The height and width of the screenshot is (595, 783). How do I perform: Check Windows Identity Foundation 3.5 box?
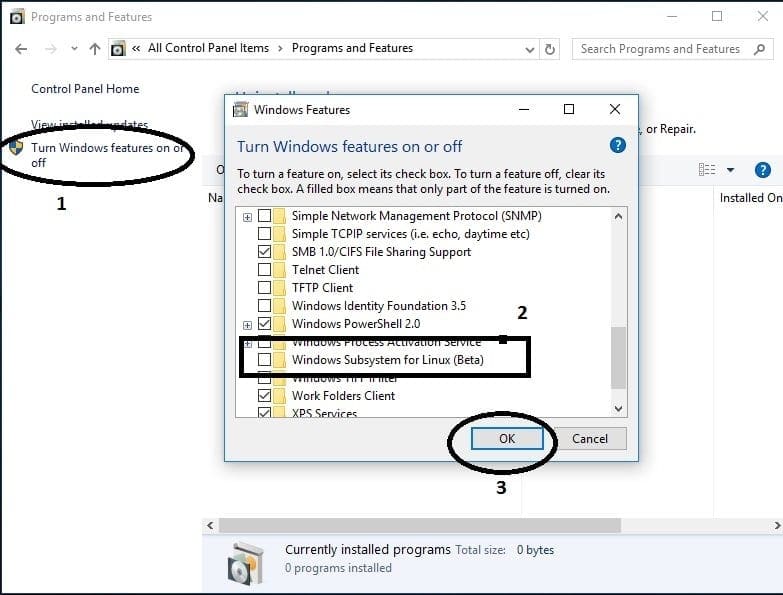click(x=265, y=305)
